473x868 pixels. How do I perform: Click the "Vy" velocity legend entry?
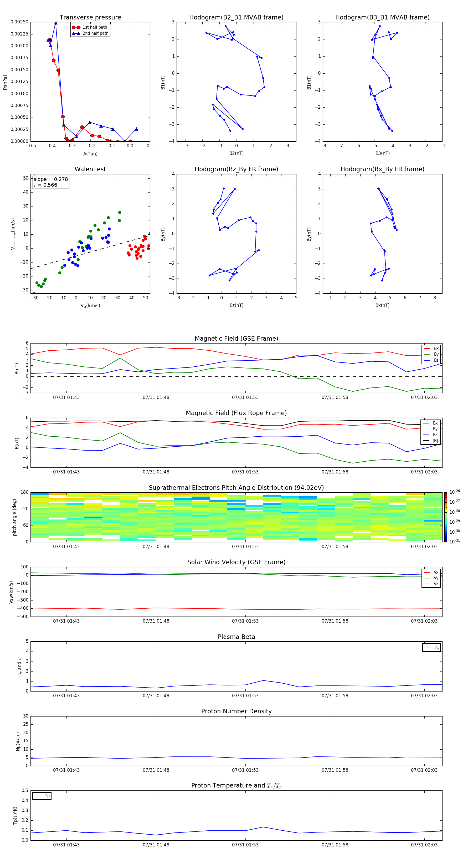pyautogui.click(x=431, y=578)
